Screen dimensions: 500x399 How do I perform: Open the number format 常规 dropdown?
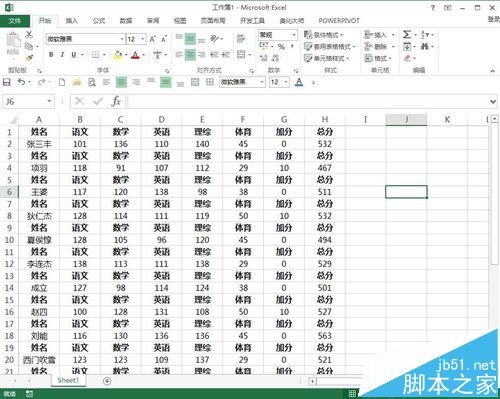point(294,35)
